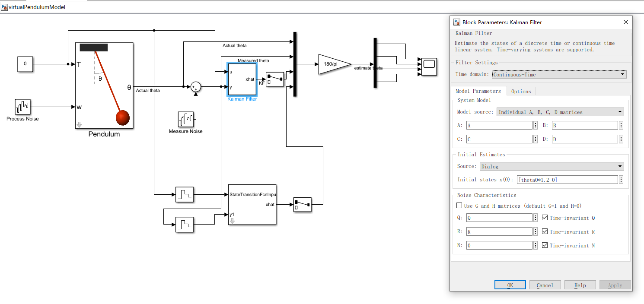
Task: Open Help for the Kalman Filter block
Action: click(x=580, y=285)
